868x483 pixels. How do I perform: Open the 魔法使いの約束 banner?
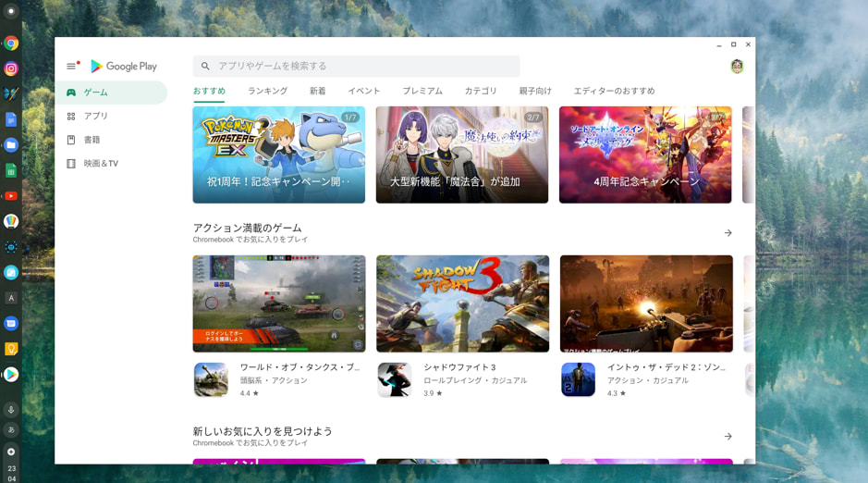[462, 155]
